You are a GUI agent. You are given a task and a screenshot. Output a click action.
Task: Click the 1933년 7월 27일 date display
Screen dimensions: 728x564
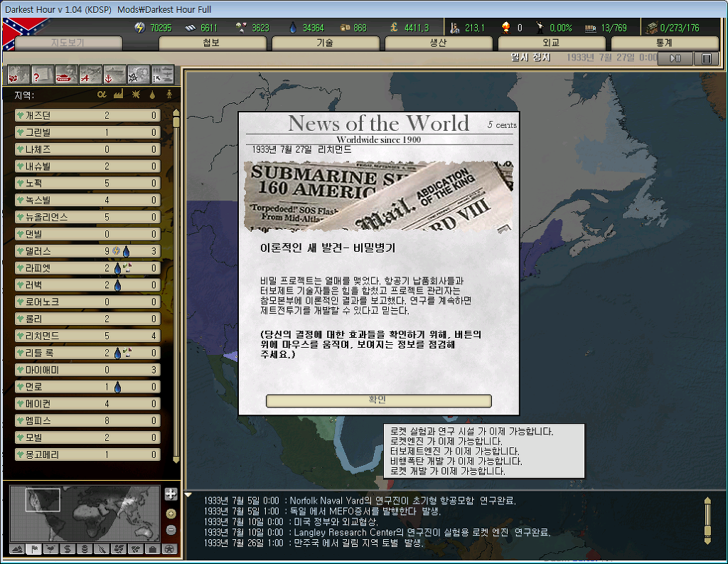pos(612,58)
